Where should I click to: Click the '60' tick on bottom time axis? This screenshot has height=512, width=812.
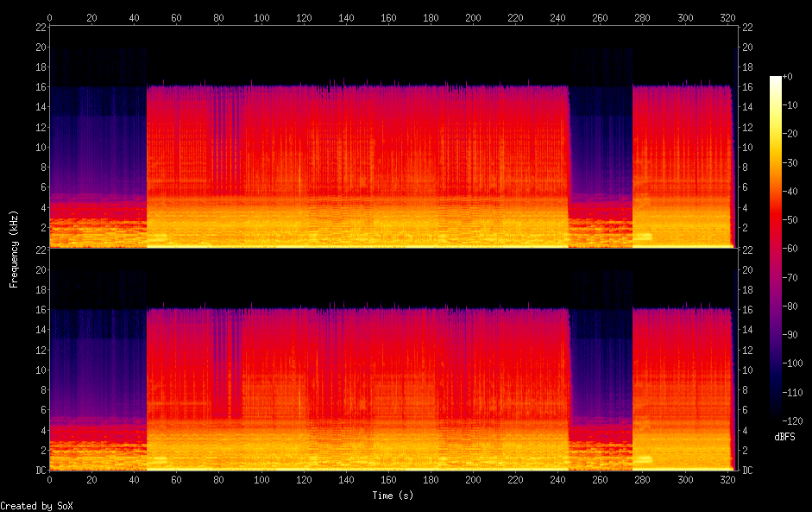click(x=177, y=480)
